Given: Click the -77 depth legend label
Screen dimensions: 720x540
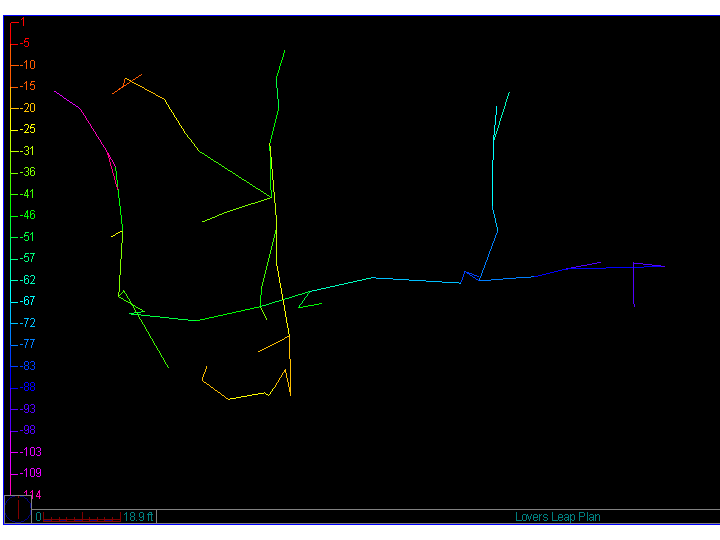Looking at the screenshot, I should coord(28,344).
